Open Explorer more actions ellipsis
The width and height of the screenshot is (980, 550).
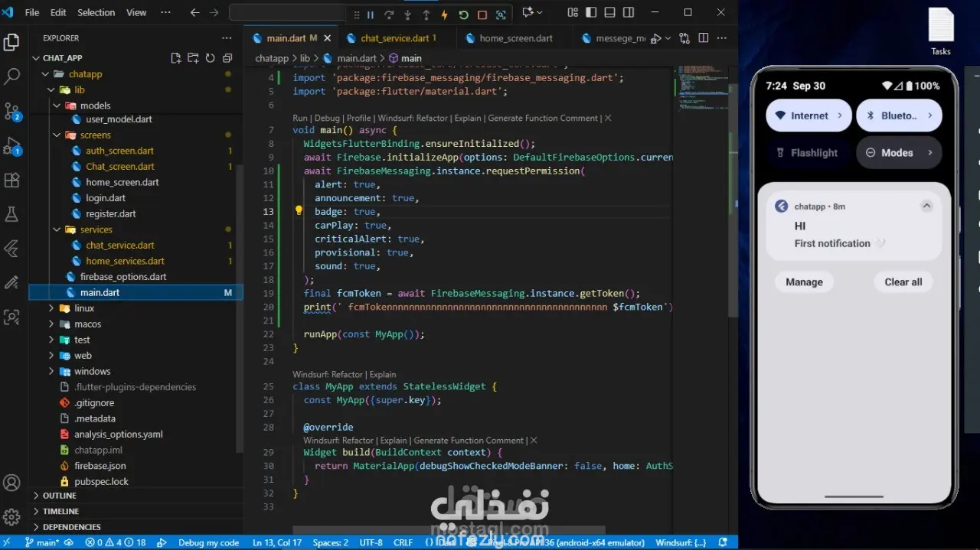pyautogui.click(x=227, y=37)
